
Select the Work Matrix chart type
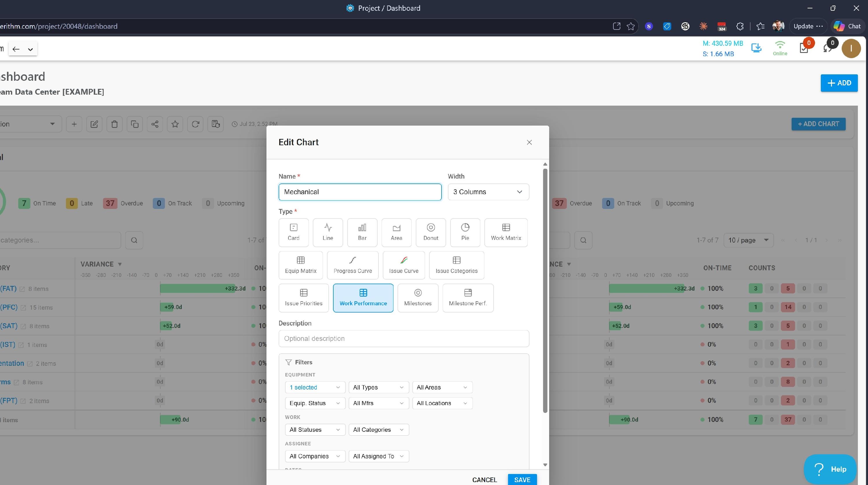click(506, 232)
